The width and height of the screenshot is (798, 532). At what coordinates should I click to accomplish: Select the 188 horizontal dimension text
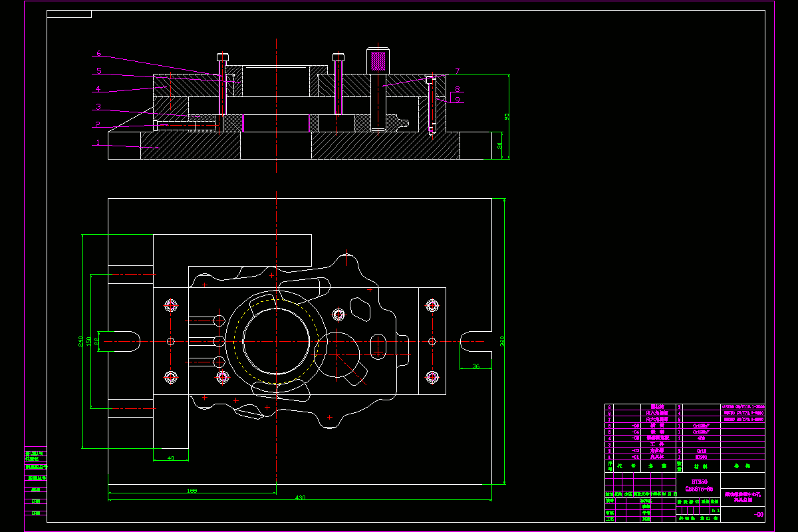point(192,491)
